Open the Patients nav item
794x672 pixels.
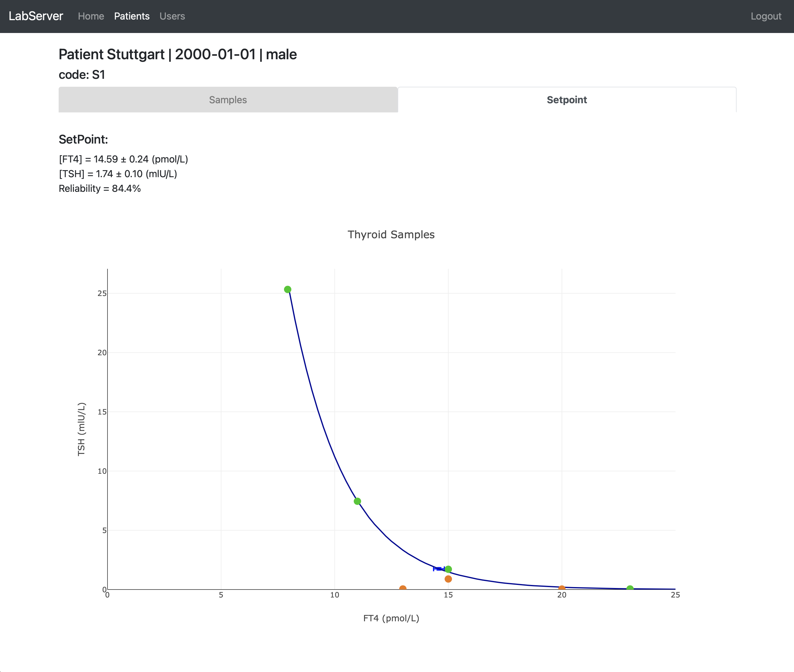click(x=131, y=16)
